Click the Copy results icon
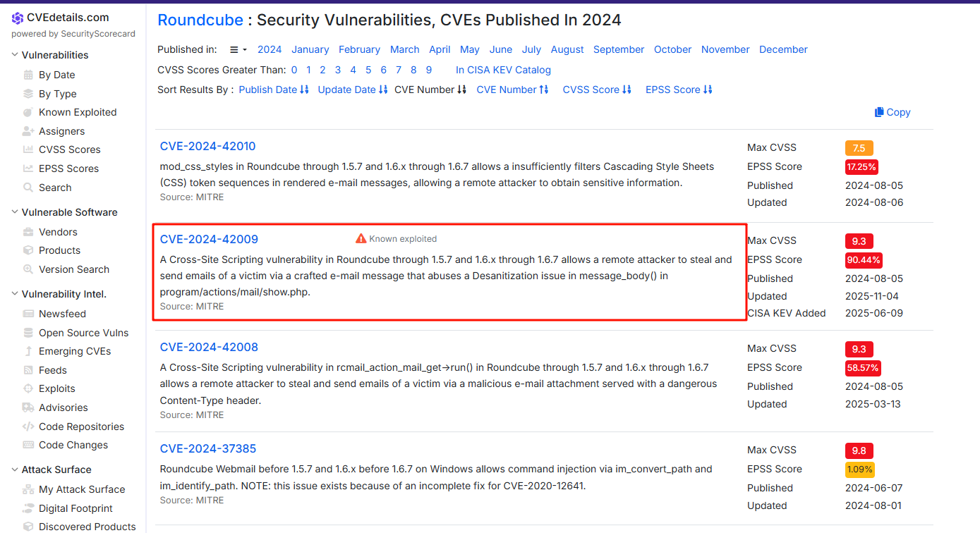The width and height of the screenshot is (980, 533). point(879,112)
